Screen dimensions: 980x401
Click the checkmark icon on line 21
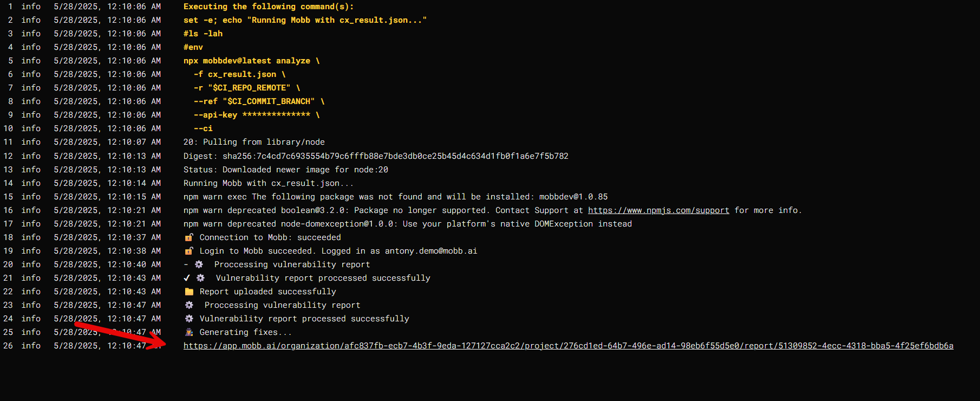(x=187, y=278)
